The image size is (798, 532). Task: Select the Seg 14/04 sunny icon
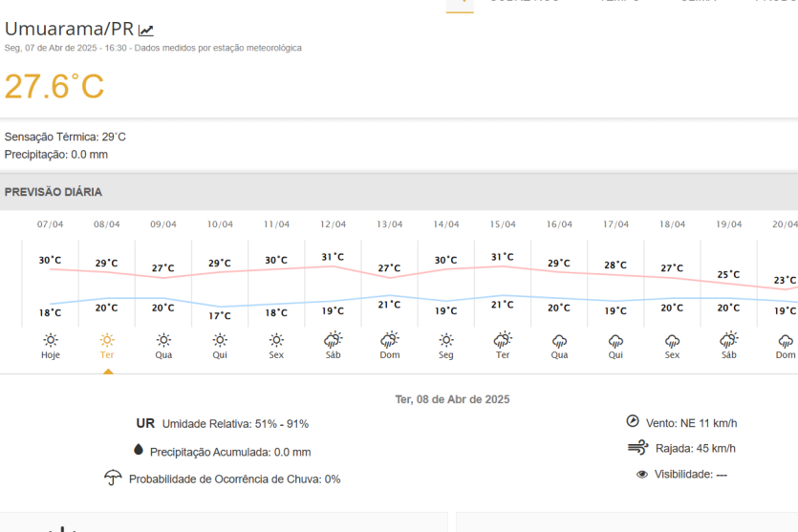click(445, 339)
